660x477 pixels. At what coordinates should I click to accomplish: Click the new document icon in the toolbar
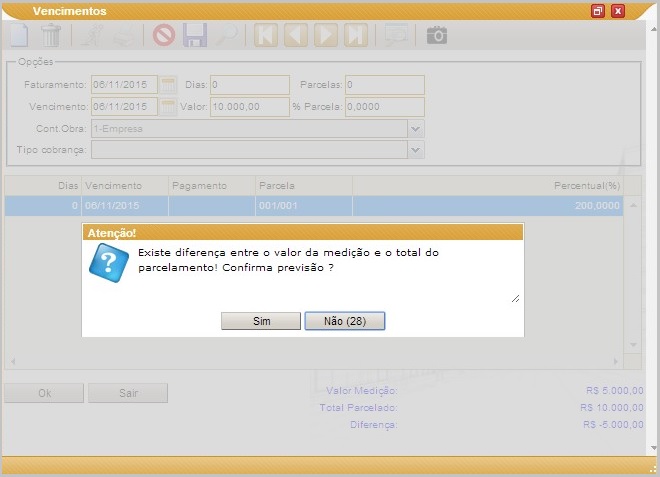click(19, 35)
